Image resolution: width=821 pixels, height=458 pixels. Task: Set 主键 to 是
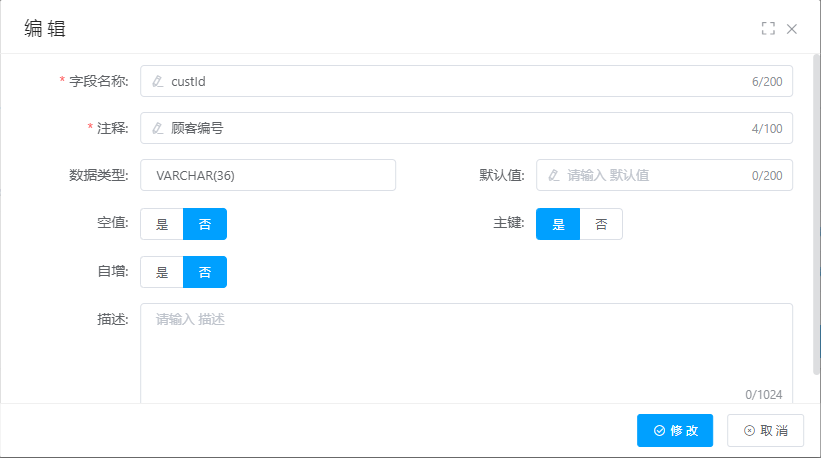click(x=558, y=224)
